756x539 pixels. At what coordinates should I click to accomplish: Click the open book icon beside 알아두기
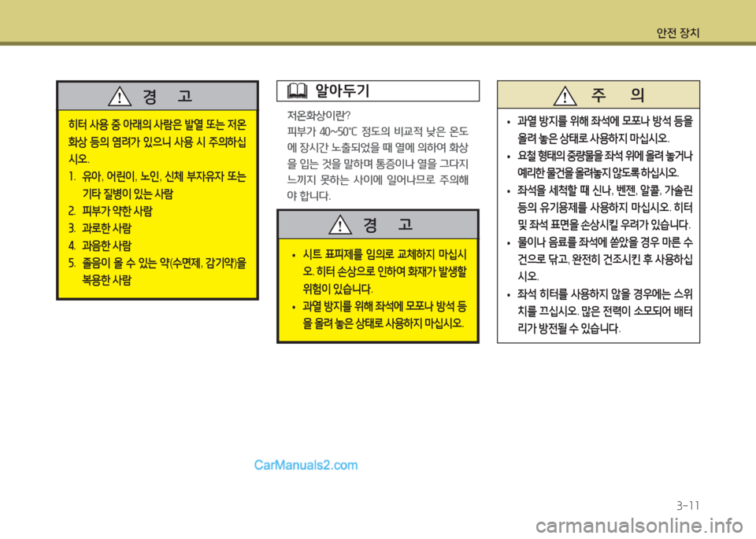[297, 90]
